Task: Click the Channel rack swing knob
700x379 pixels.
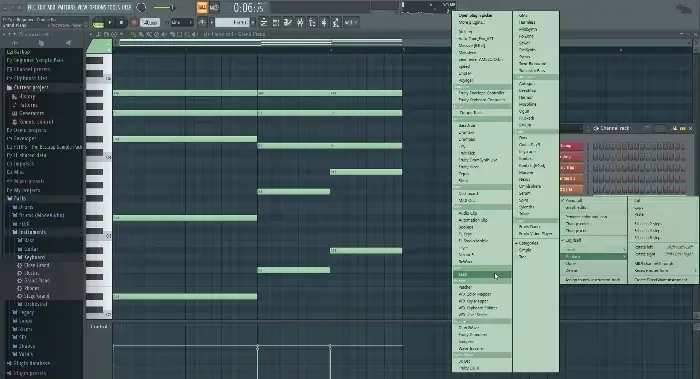Action: click(647, 129)
